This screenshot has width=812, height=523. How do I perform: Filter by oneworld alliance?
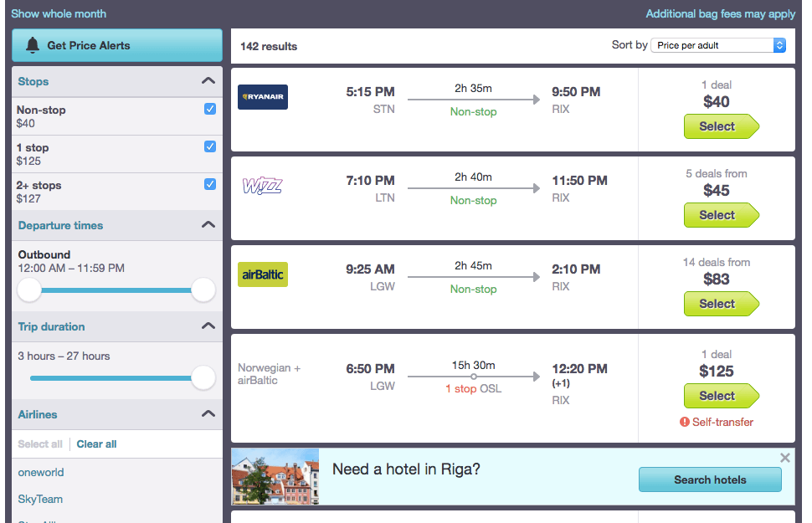point(41,472)
